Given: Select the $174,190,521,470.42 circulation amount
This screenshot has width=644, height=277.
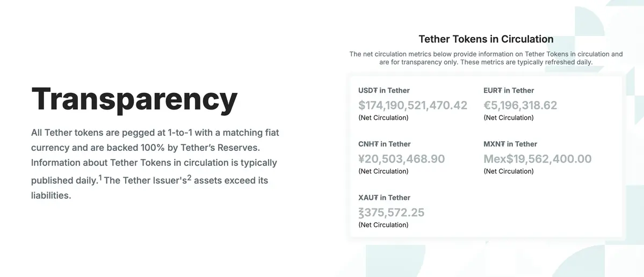Looking at the screenshot, I should (413, 105).
